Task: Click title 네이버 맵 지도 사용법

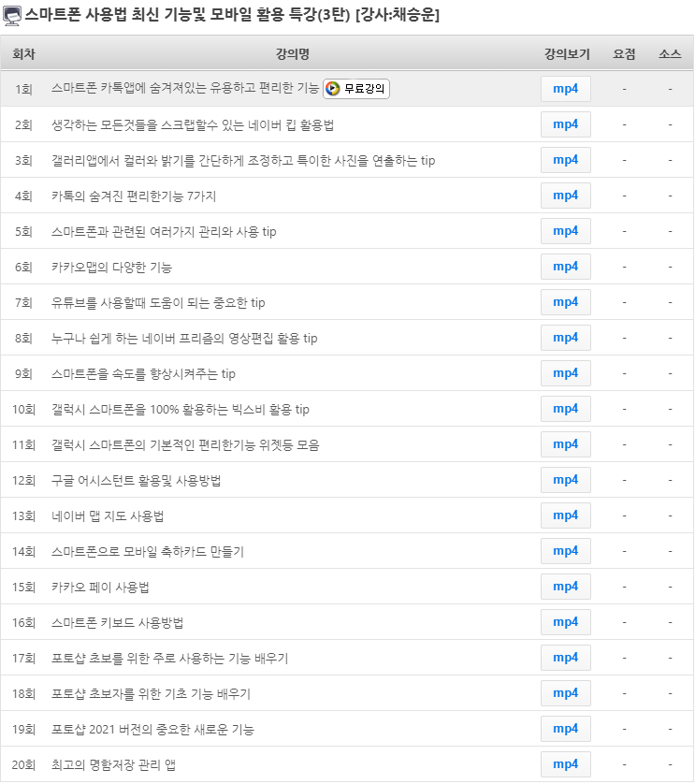Action: 108,515
